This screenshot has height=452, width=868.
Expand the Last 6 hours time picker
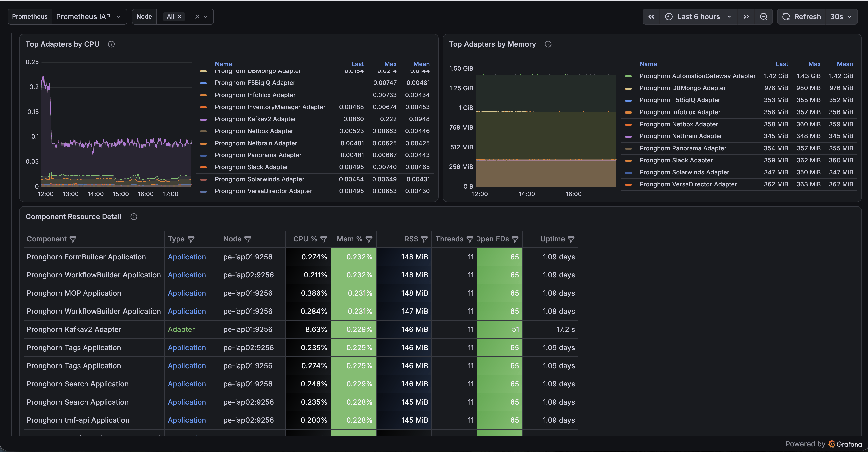click(699, 17)
